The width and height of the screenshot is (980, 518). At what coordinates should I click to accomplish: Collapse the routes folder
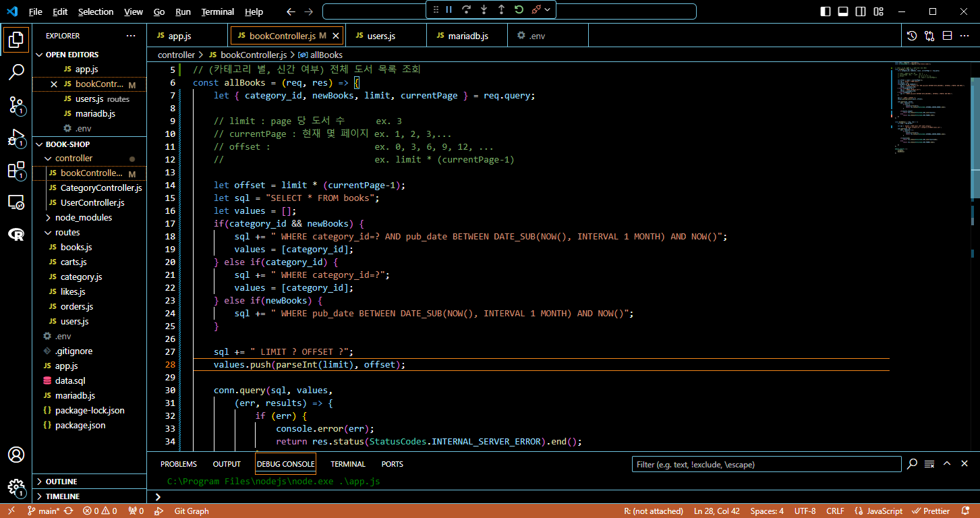pyautogui.click(x=89, y=233)
